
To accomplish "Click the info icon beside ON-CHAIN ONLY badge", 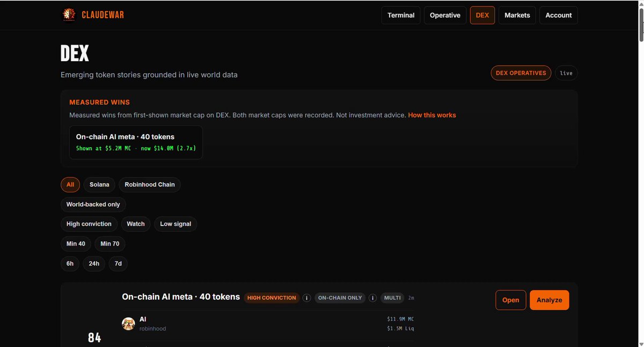I will (x=372, y=298).
